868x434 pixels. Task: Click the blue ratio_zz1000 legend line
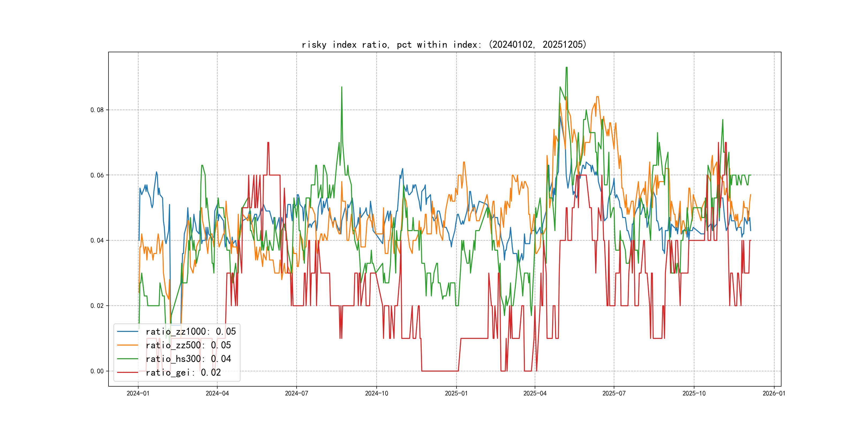pyautogui.click(x=127, y=332)
